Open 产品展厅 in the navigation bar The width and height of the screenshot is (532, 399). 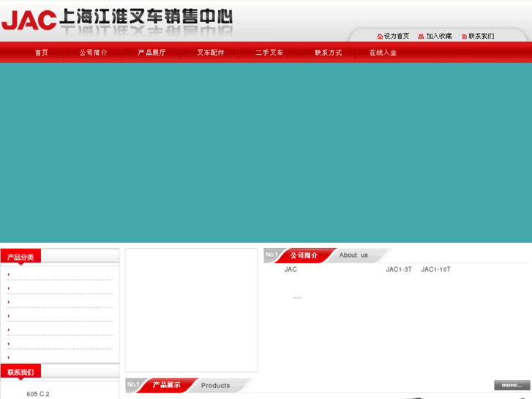click(151, 52)
